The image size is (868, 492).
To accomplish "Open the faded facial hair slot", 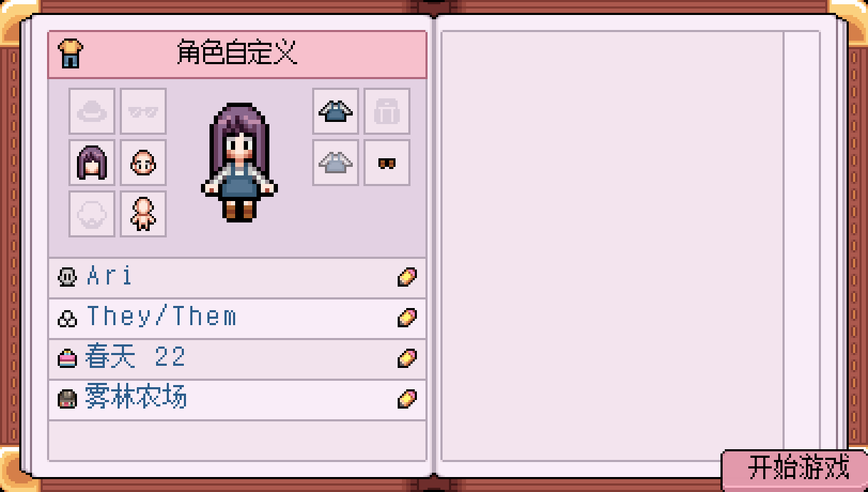I will point(92,214).
